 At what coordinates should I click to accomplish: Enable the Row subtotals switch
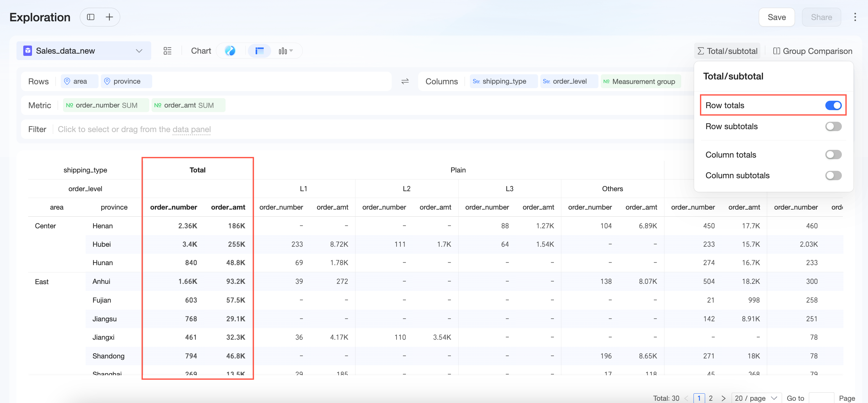(x=833, y=126)
